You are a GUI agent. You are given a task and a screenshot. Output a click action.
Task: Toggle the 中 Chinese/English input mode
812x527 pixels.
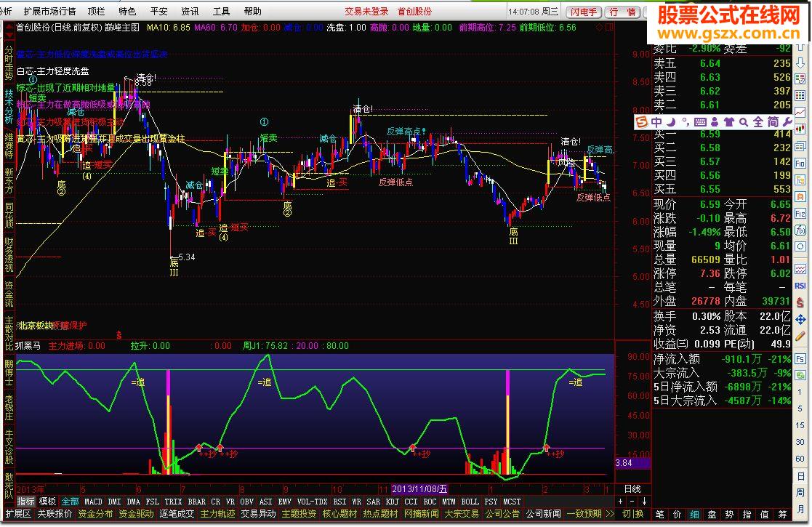656,121
